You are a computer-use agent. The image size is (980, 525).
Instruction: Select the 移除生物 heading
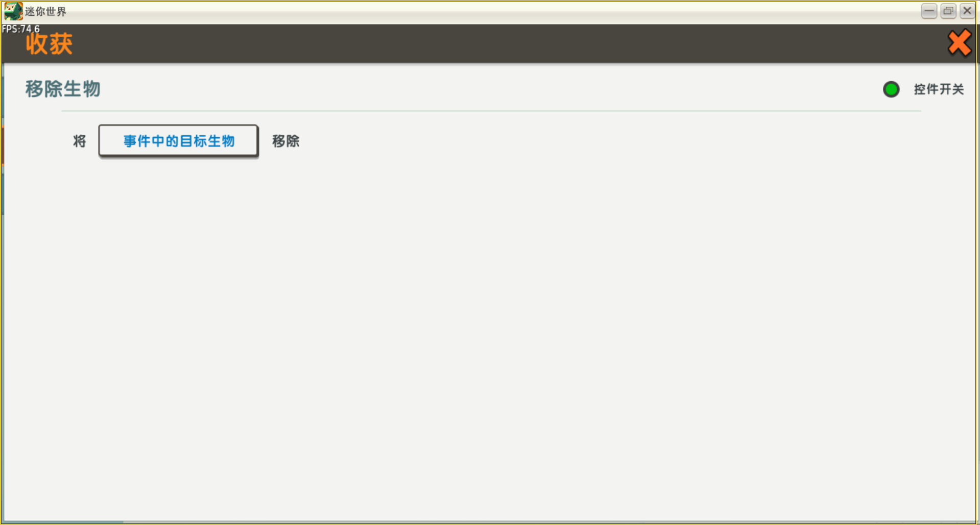click(63, 89)
